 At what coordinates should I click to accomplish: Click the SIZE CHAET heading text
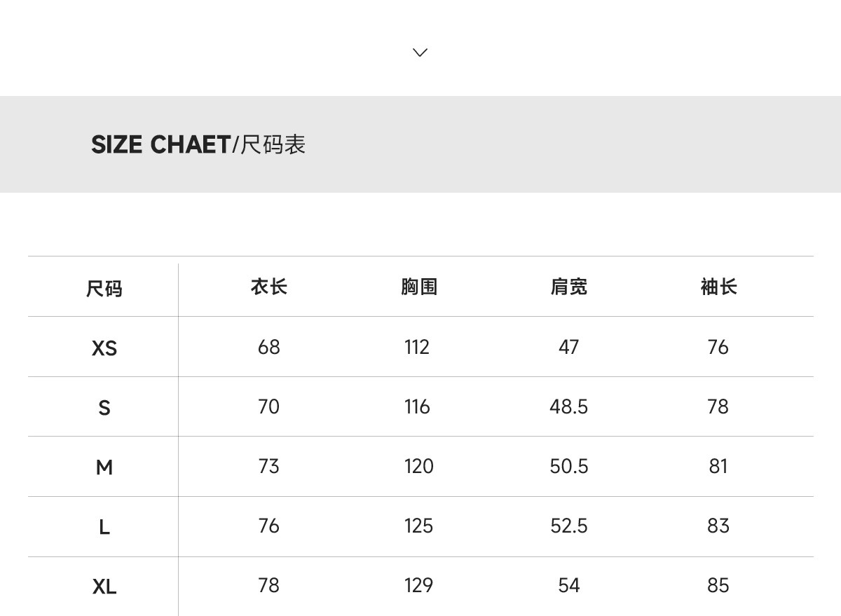point(160,145)
